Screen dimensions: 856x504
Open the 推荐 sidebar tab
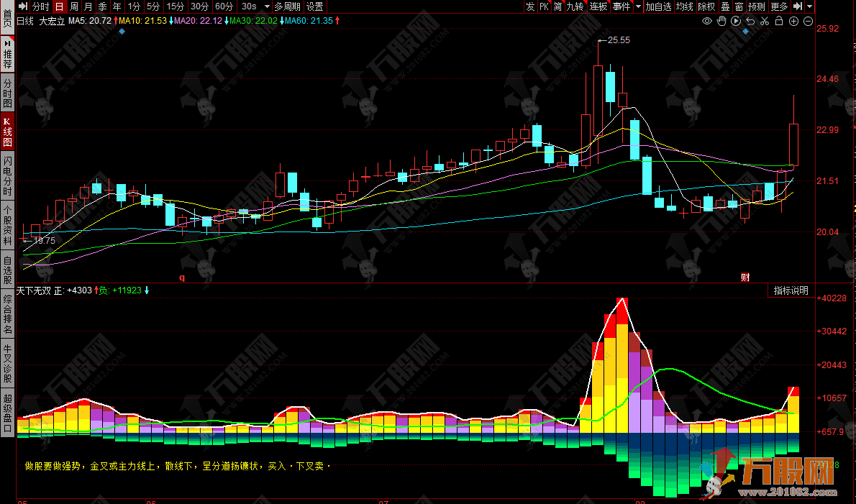click(8, 54)
